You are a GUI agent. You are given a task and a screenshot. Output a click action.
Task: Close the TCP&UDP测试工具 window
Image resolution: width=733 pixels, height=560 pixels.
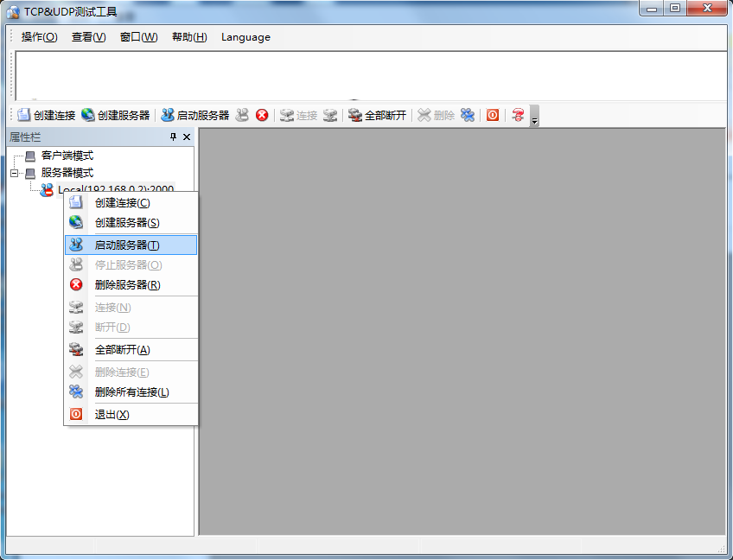pyautogui.click(x=707, y=9)
